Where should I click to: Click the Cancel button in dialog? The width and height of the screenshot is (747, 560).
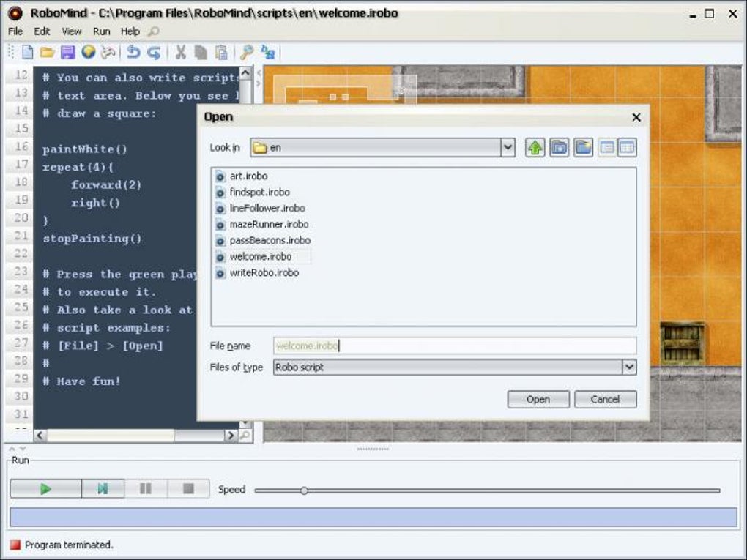[x=606, y=400]
